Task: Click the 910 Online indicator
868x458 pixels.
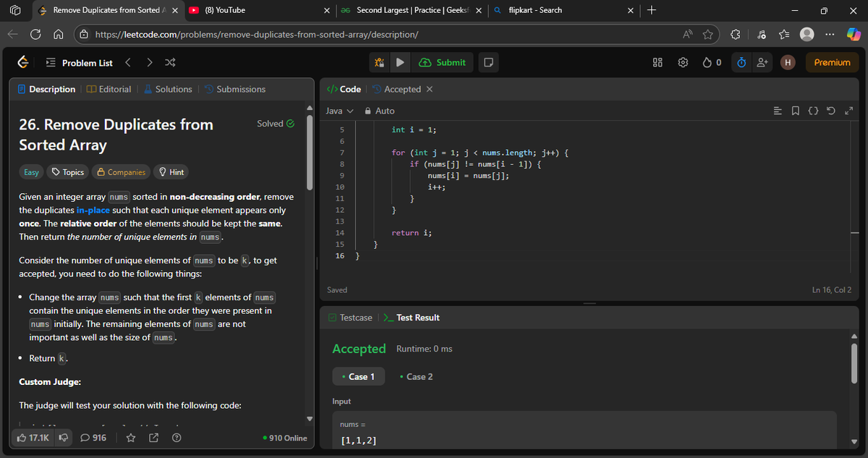Action: (x=284, y=438)
